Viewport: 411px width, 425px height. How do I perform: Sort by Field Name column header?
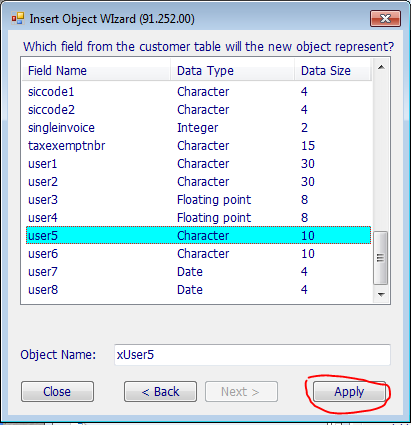click(x=96, y=71)
